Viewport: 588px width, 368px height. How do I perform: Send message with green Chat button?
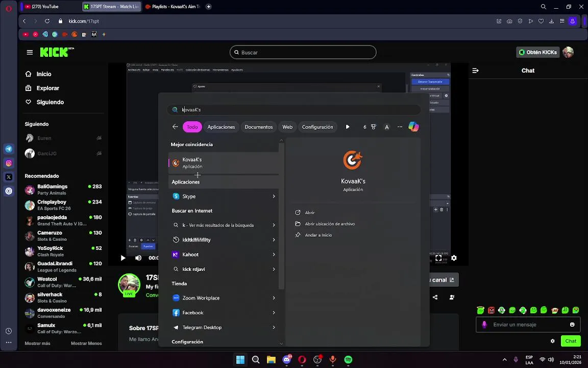point(571,341)
